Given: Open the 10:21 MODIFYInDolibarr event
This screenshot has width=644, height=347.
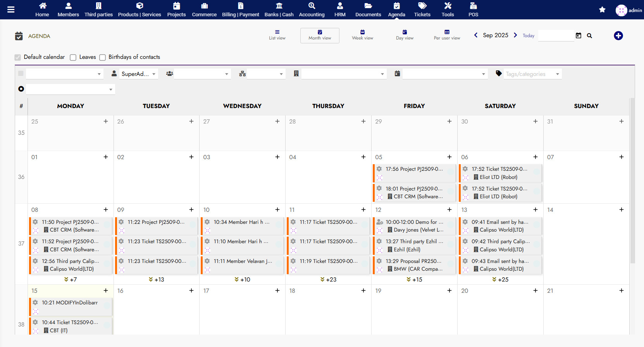Looking at the screenshot, I should pyautogui.click(x=70, y=303).
